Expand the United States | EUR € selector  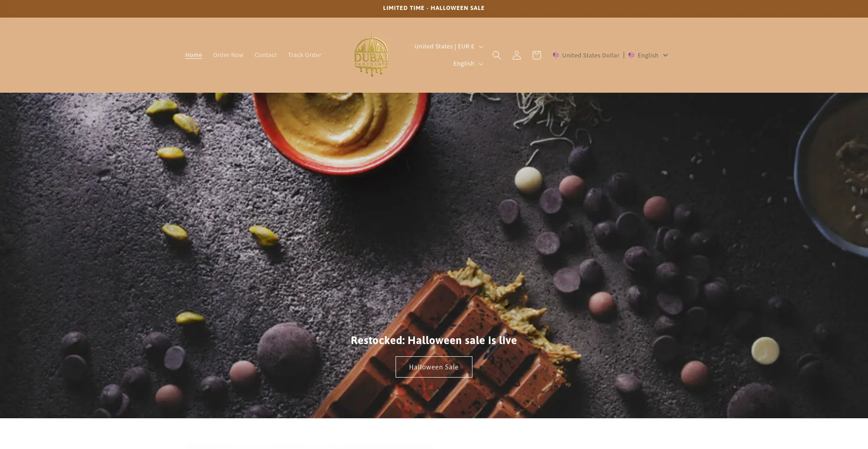[x=448, y=47]
